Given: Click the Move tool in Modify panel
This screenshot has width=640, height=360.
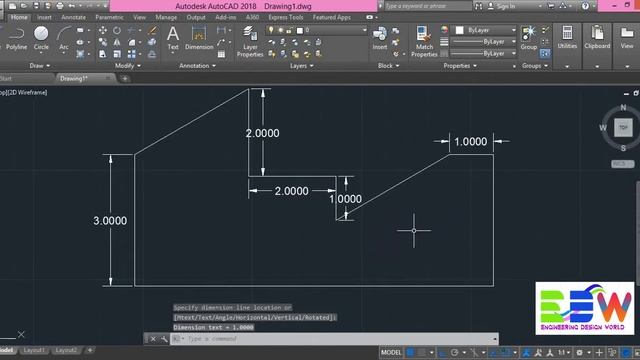Looking at the screenshot, I should pyautogui.click(x=103, y=30).
